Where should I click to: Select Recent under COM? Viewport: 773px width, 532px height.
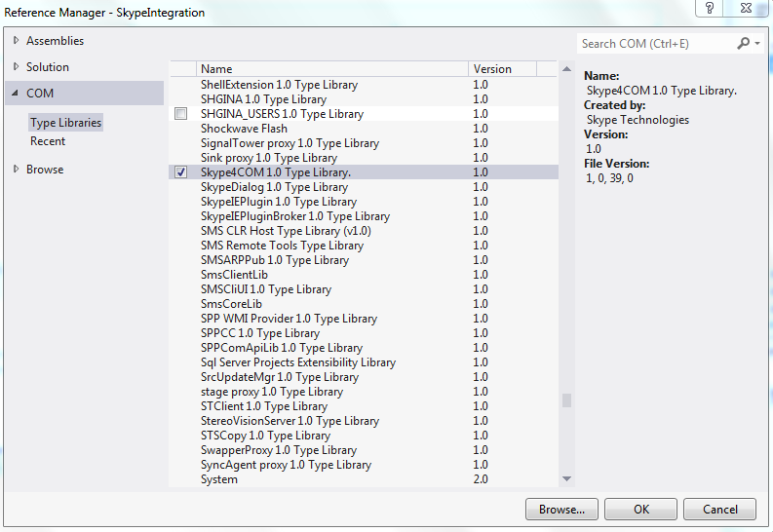pyautogui.click(x=48, y=141)
